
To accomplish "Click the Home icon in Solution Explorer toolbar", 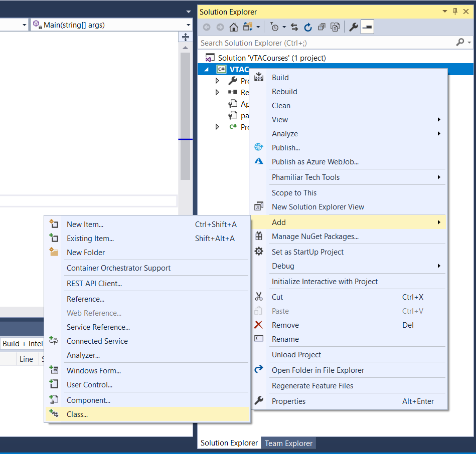I will pos(233,27).
